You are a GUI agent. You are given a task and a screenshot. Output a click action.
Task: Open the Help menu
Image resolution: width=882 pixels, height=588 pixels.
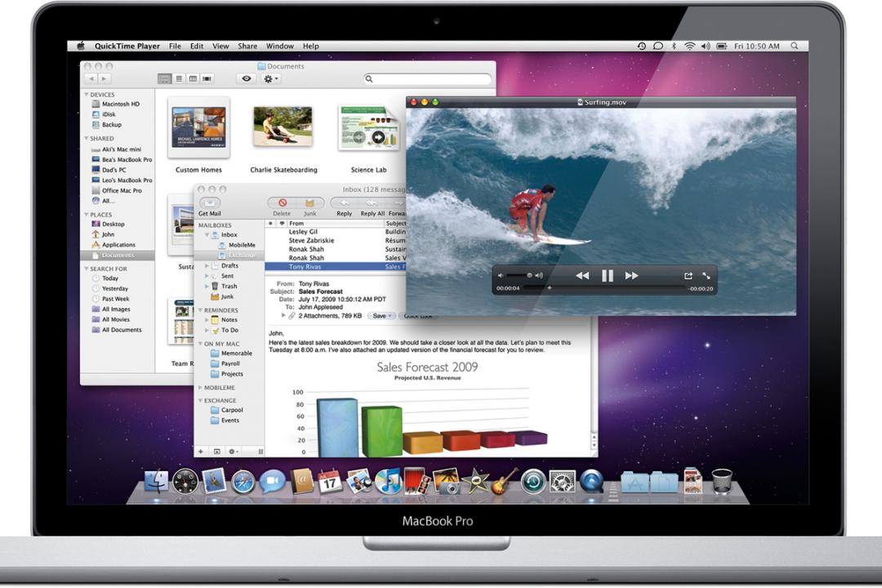point(311,46)
